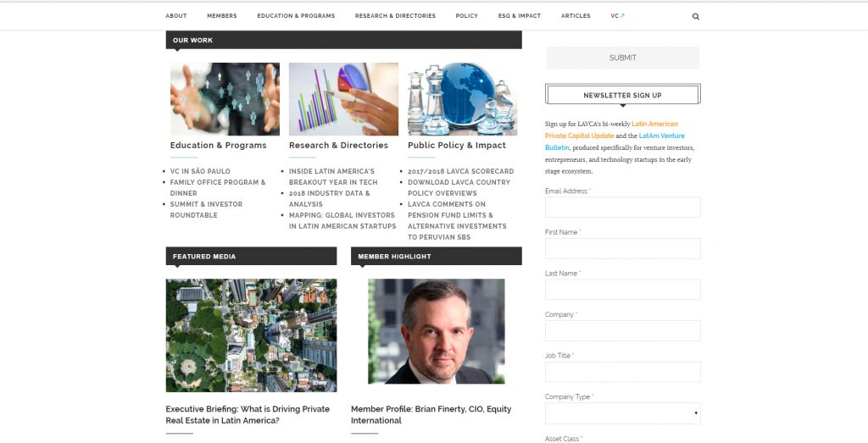Viewport: 868px width, 443px height.
Task: Focus the First Name input field
Action: [x=623, y=248]
